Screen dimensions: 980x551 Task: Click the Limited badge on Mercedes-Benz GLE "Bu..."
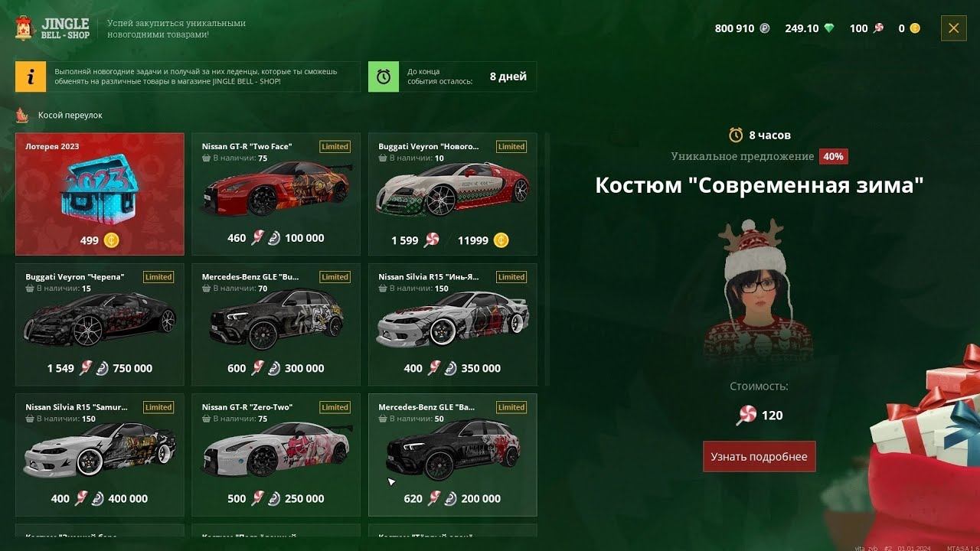point(335,277)
